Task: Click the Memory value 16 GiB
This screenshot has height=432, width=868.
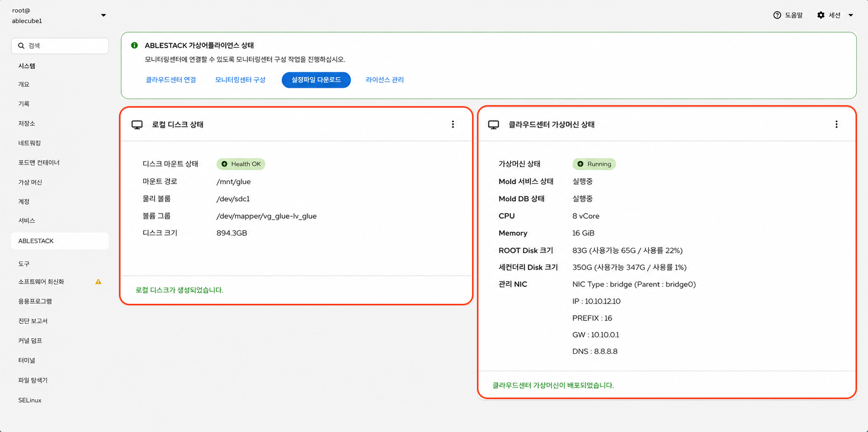Action: (x=583, y=233)
